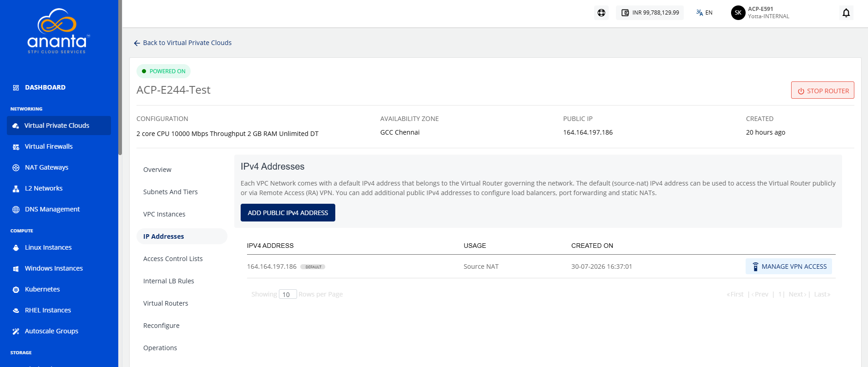Image resolution: width=868 pixels, height=367 pixels.
Task: Open the EN language selector
Action: [704, 13]
